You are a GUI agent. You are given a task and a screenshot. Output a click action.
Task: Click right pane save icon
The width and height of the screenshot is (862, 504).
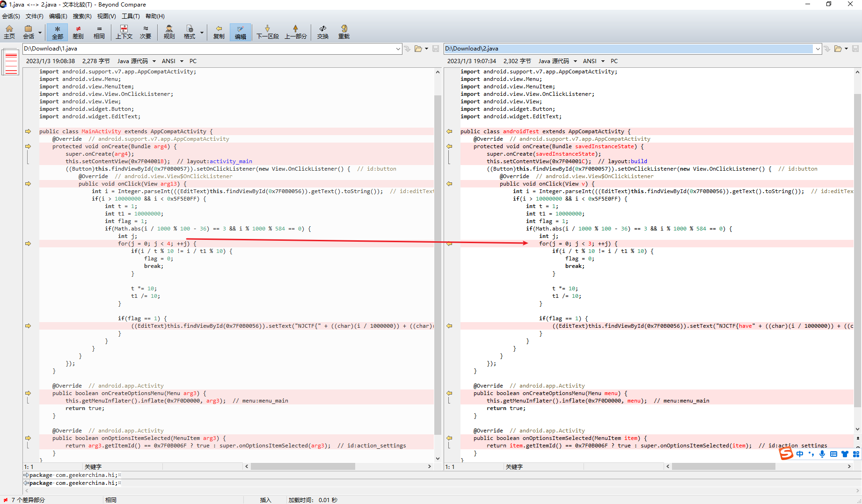coord(855,49)
